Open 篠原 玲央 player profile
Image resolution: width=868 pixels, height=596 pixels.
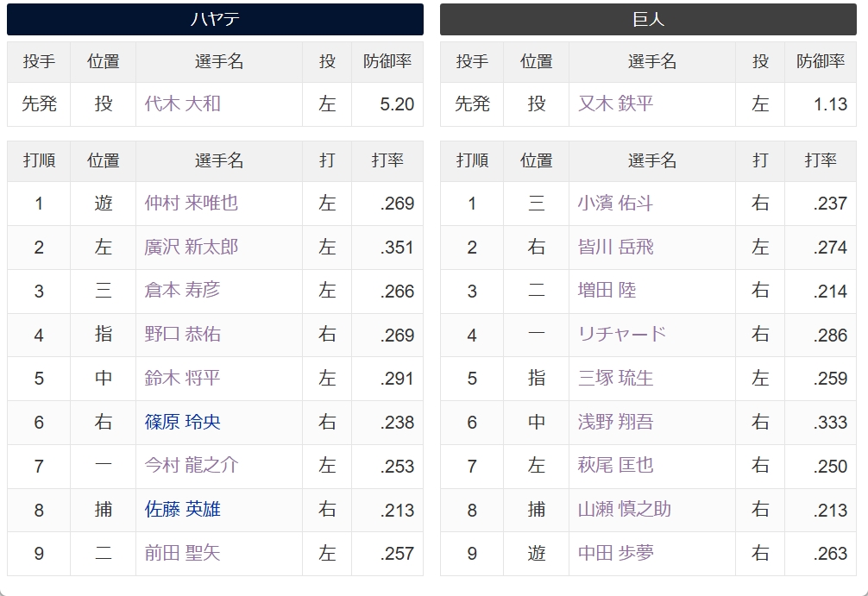183,423
